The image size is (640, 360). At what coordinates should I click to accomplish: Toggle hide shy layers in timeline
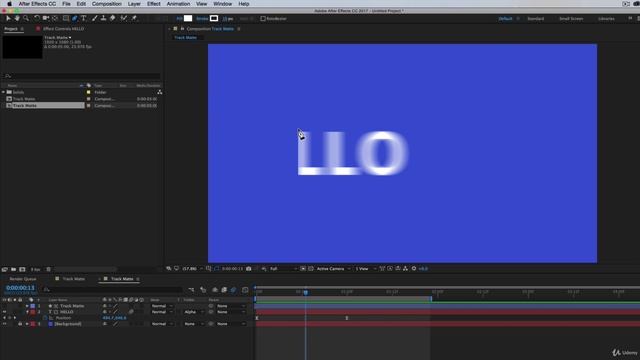[x=215, y=290]
